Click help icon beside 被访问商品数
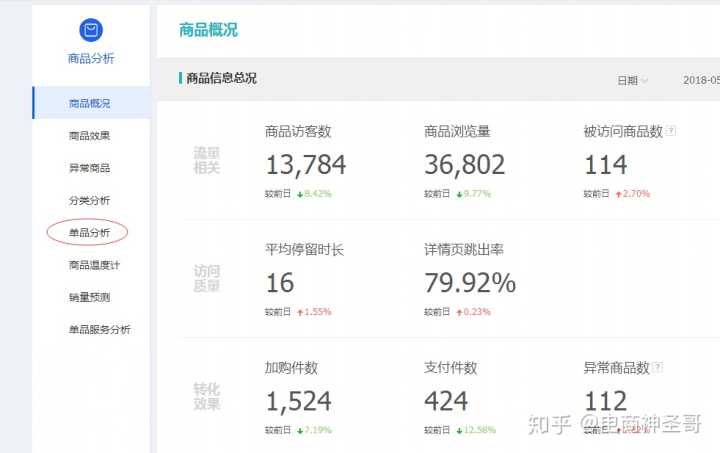This screenshot has height=453, width=720. (x=671, y=131)
